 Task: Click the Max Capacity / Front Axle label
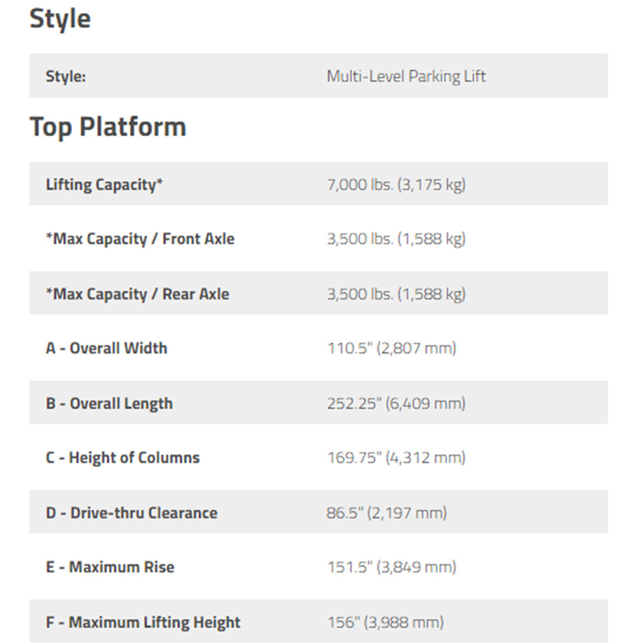pos(140,239)
